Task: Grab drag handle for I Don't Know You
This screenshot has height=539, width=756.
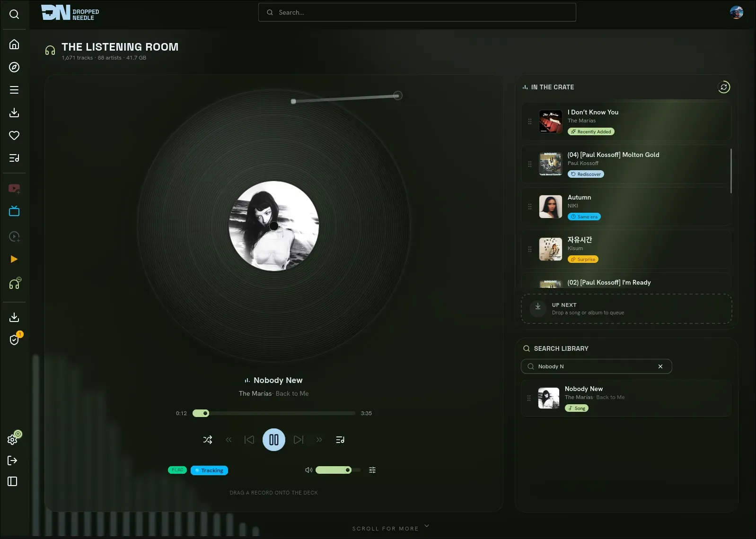Action: click(530, 122)
